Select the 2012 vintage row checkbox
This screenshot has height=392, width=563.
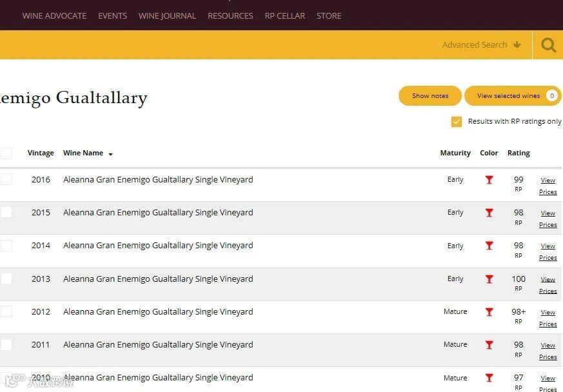click(x=6, y=311)
